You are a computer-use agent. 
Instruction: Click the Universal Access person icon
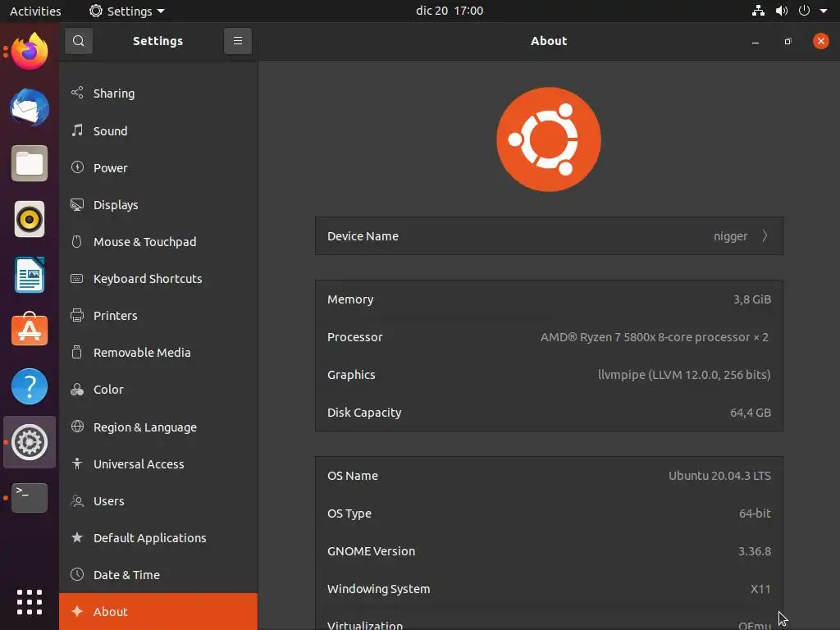point(77,463)
